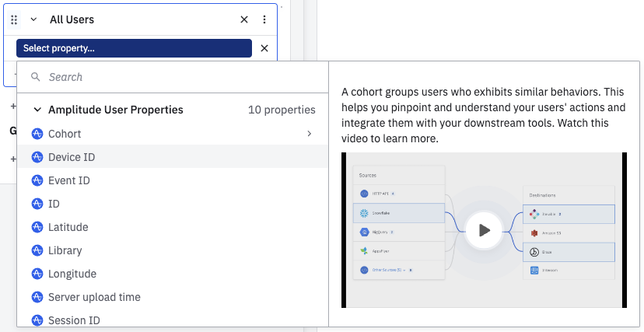The width and height of the screenshot is (644, 332).
Task: Choose the Device ID property
Action: pos(173,157)
